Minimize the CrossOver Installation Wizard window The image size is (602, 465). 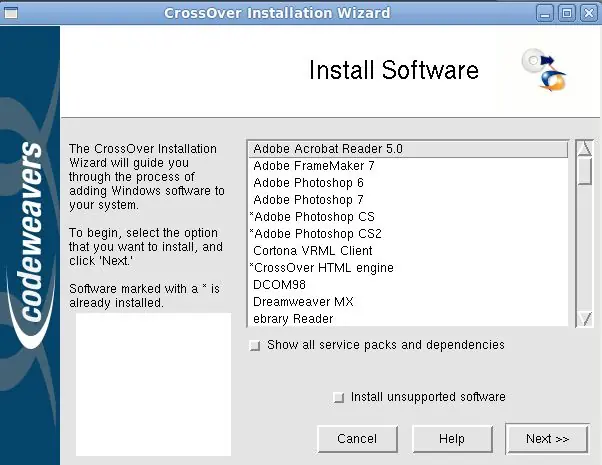click(545, 13)
